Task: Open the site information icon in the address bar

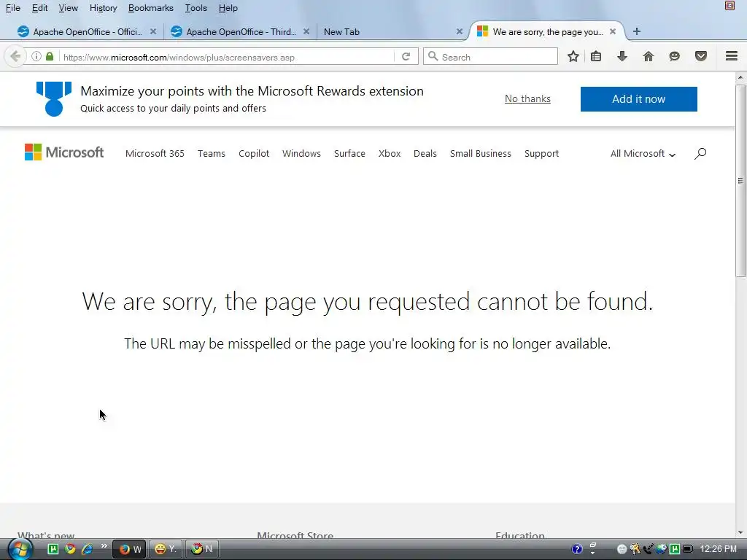Action: pyautogui.click(x=36, y=57)
